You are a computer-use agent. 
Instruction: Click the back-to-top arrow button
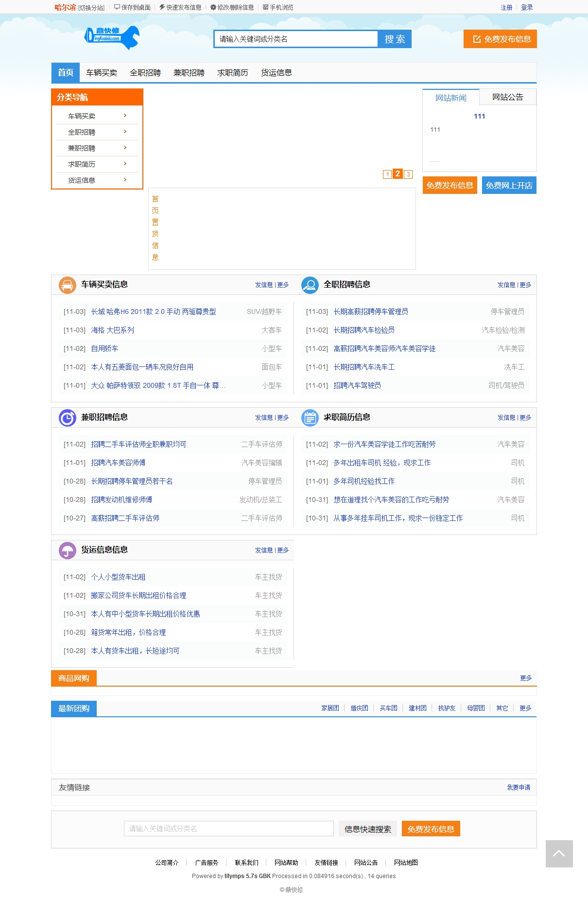pyautogui.click(x=559, y=853)
